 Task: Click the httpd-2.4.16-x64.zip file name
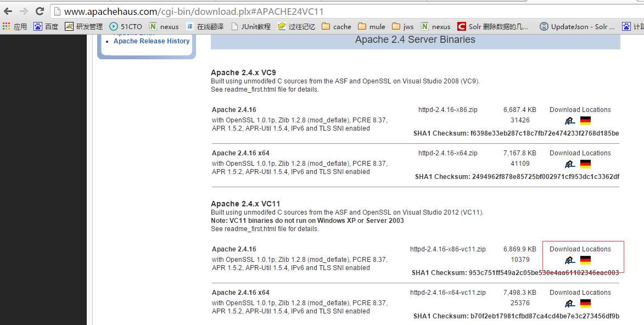click(x=447, y=153)
